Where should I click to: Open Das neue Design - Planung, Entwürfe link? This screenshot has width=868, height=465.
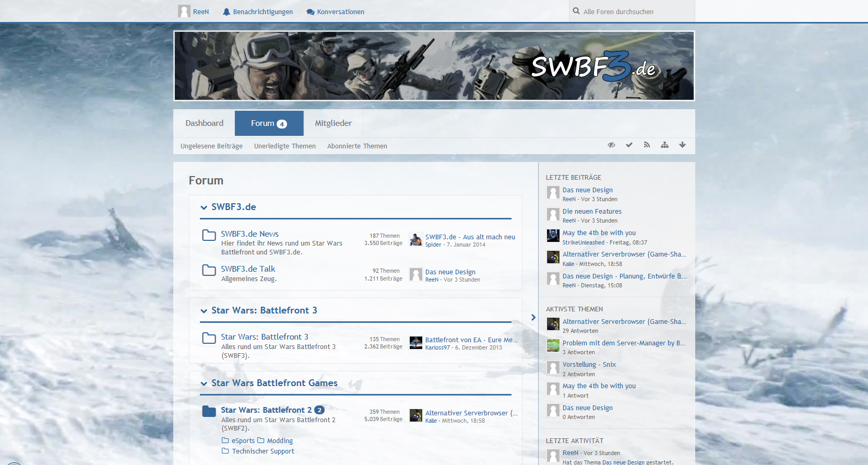click(x=624, y=276)
